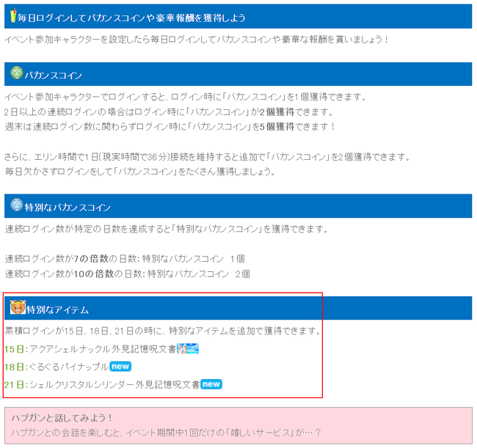Click the bold text 5個獲得
This screenshot has height=448, width=477.
coord(277,126)
